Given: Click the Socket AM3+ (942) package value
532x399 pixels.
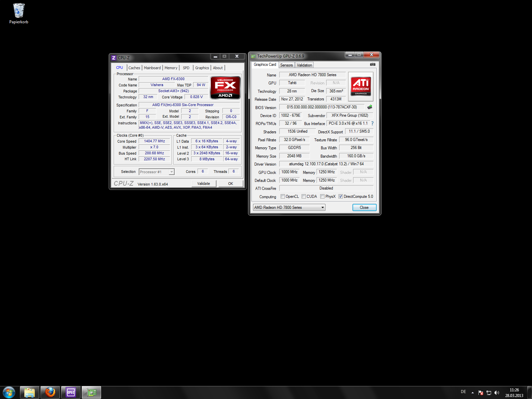Looking at the screenshot, I should click(x=173, y=91).
